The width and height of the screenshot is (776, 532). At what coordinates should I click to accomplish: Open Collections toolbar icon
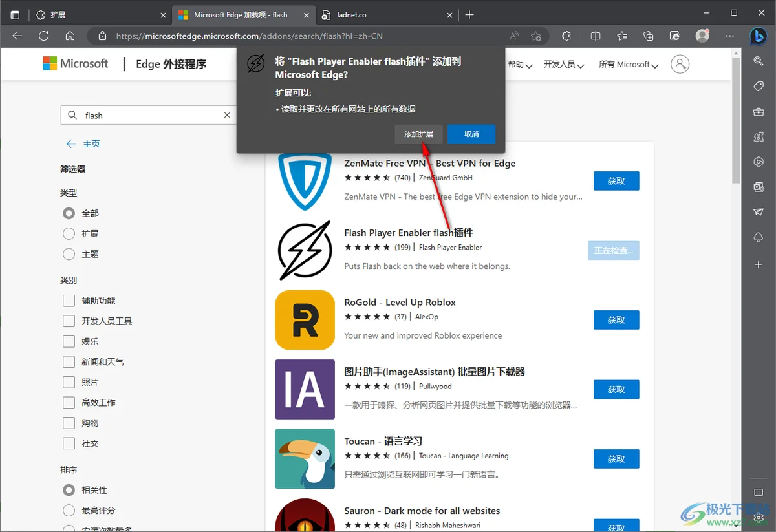point(648,36)
